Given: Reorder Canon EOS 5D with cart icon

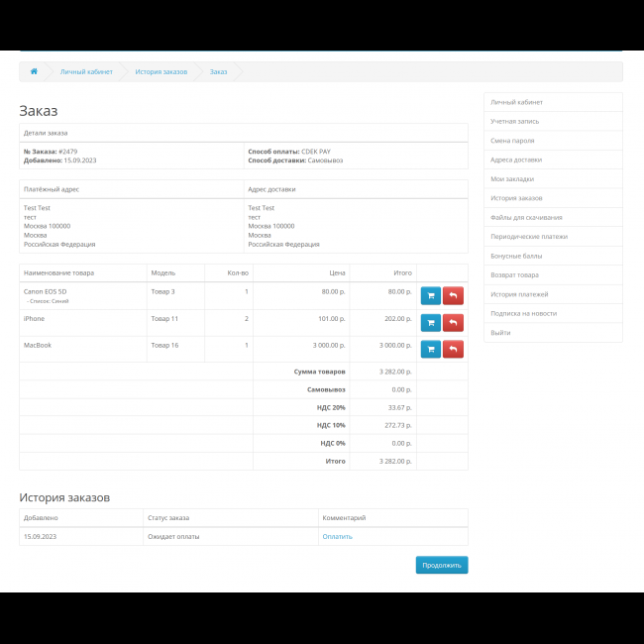Looking at the screenshot, I should [431, 295].
